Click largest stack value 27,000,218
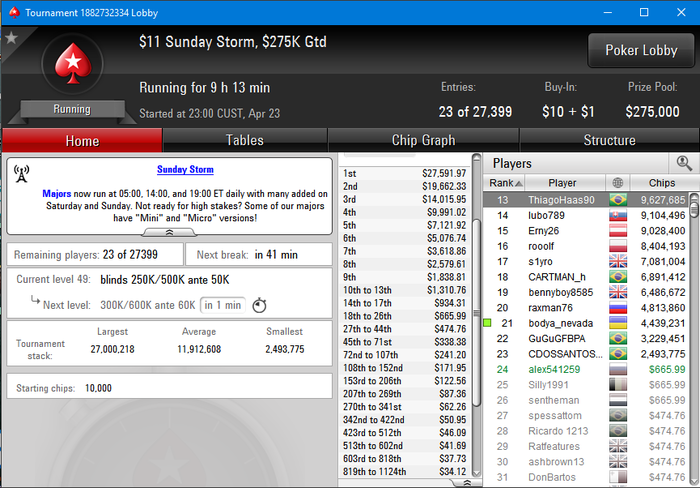This screenshot has height=488, width=700. [x=112, y=349]
